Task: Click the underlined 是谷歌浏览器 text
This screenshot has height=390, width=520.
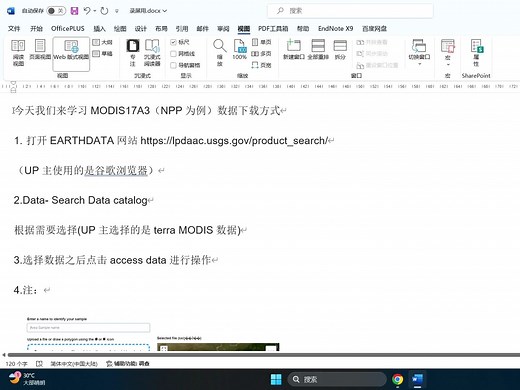Action: [x=116, y=171]
